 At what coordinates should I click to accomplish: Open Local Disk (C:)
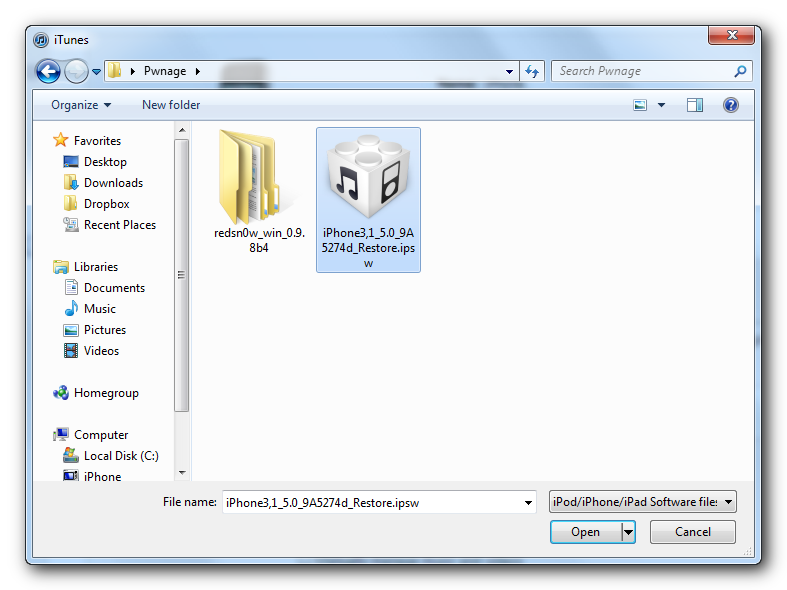point(111,456)
